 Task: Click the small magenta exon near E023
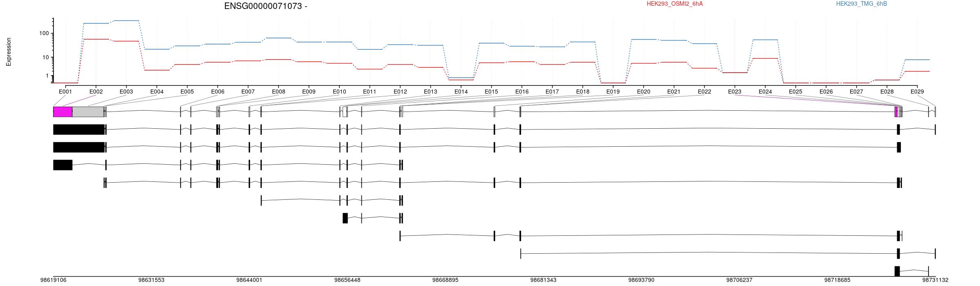[x=896, y=112]
